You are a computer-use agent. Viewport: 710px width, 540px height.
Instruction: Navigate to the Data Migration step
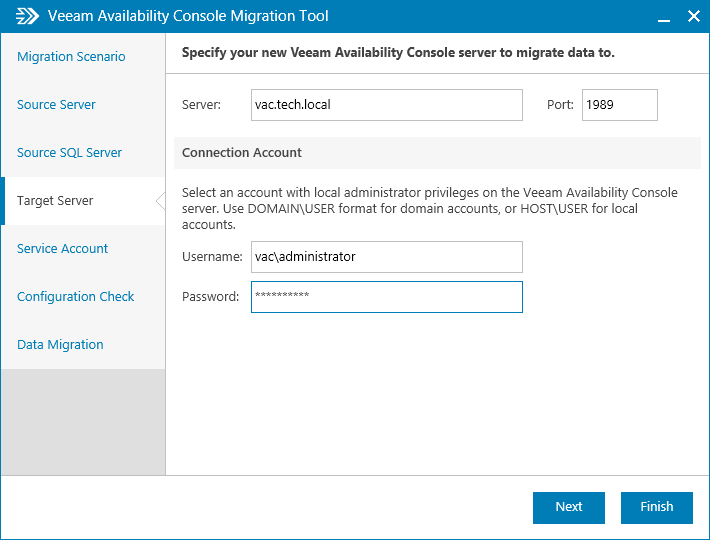point(60,345)
